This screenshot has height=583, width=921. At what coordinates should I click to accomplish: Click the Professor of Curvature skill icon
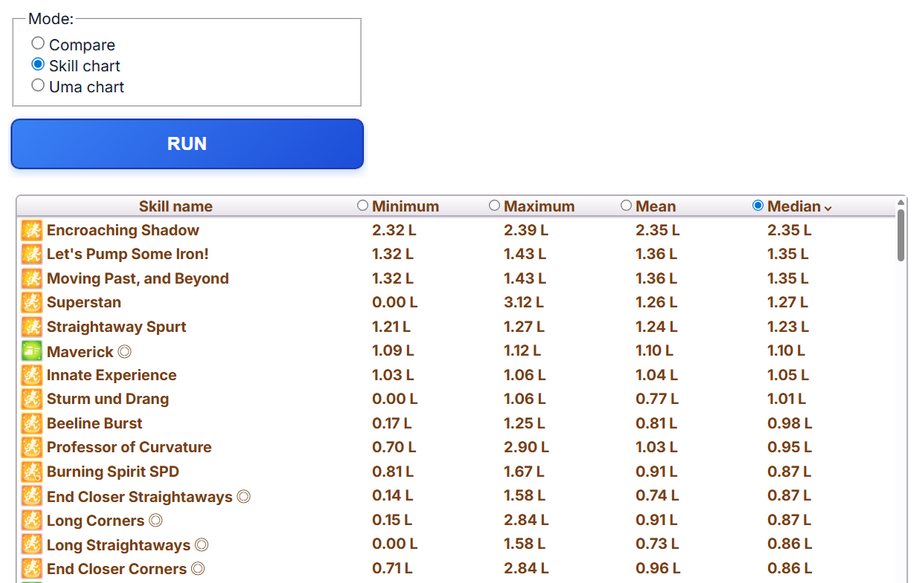(x=32, y=448)
